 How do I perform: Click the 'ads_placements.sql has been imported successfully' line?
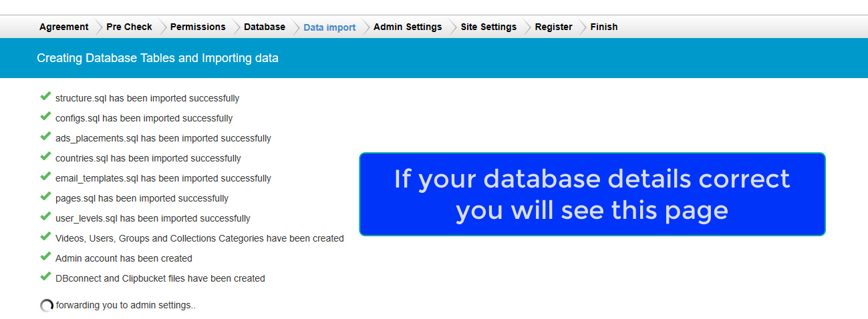pos(163,138)
